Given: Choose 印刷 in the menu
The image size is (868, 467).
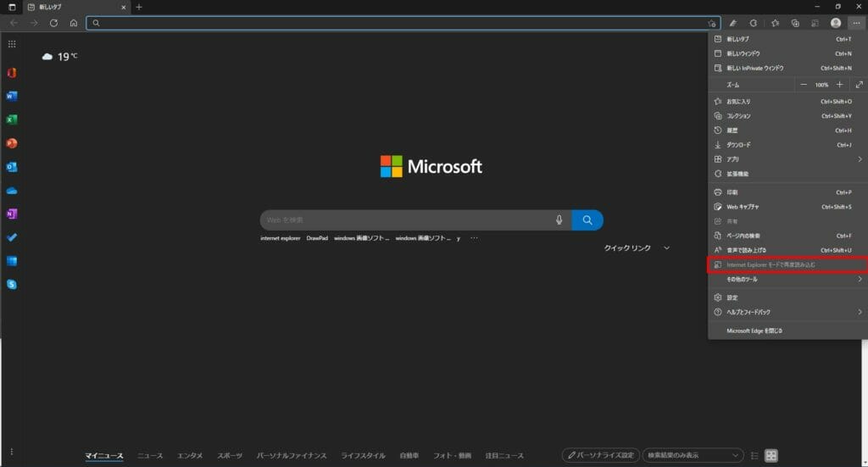Looking at the screenshot, I should point(787,192).
